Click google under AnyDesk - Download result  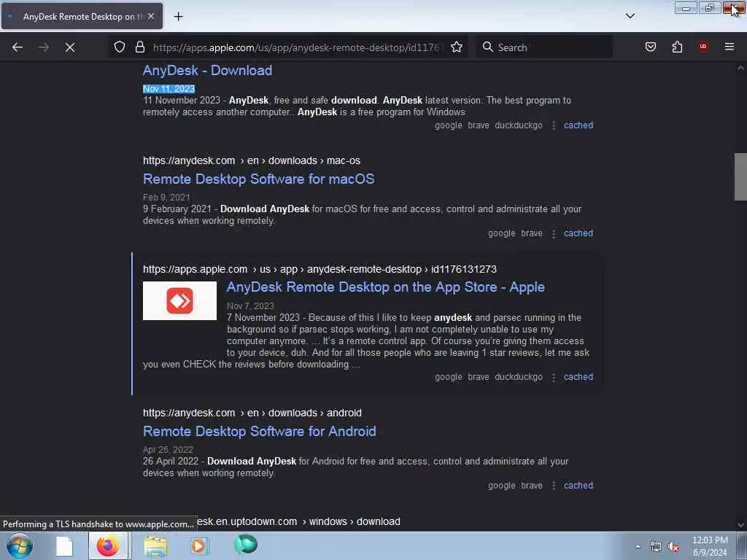[449, 125]
